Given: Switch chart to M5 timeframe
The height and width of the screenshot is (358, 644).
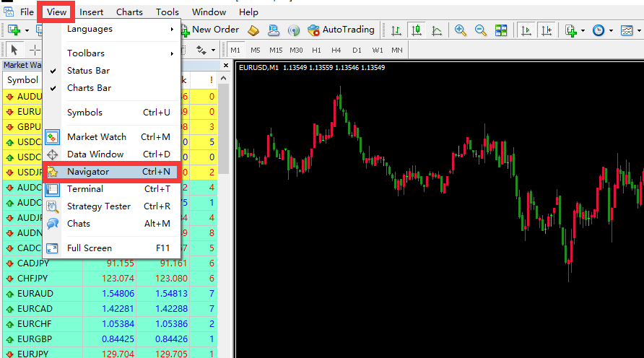Looking at the screenshot, I should (x=256, y=50).
